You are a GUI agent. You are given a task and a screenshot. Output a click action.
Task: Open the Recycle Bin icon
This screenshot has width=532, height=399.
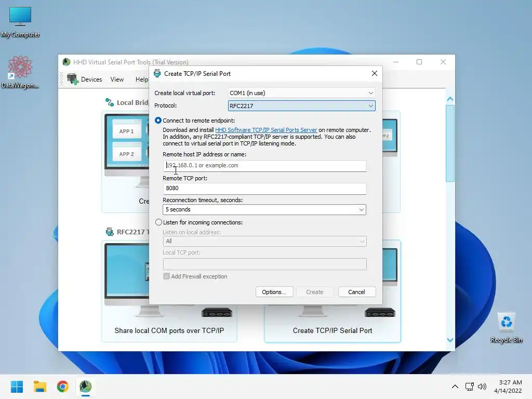pyautogui.click(x=506, y=328)
